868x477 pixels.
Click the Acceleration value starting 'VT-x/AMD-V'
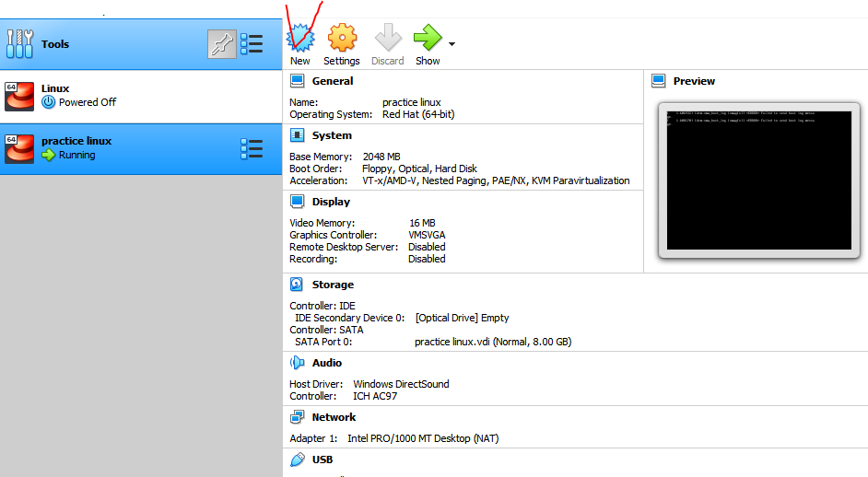click(x=496, y=181)
